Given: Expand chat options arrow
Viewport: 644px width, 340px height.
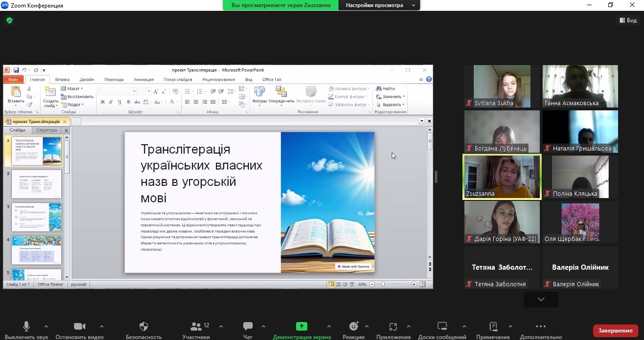Looking at the screenshot, I should pyautogui.click(x=263, y=326).
